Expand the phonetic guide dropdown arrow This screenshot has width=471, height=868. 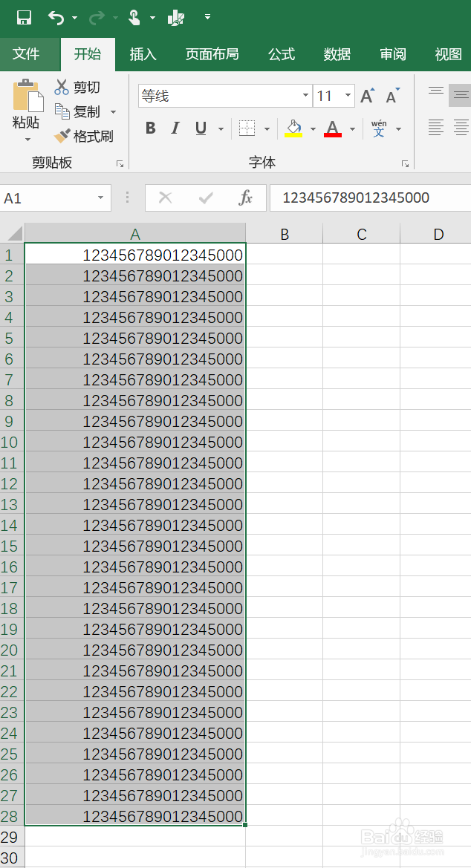pyautogui.click(x=398, y=129)
